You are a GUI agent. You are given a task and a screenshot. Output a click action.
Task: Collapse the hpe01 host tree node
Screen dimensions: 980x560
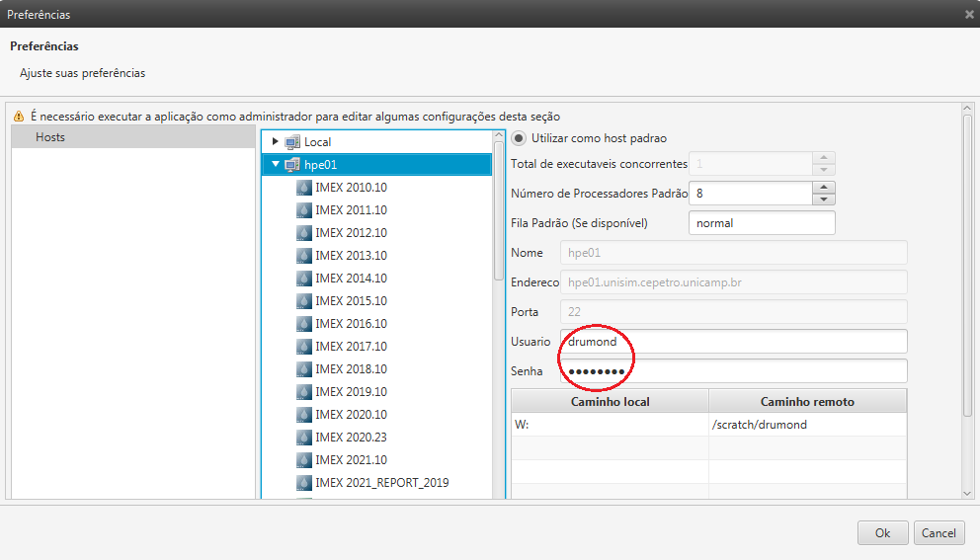pos(275,164)
